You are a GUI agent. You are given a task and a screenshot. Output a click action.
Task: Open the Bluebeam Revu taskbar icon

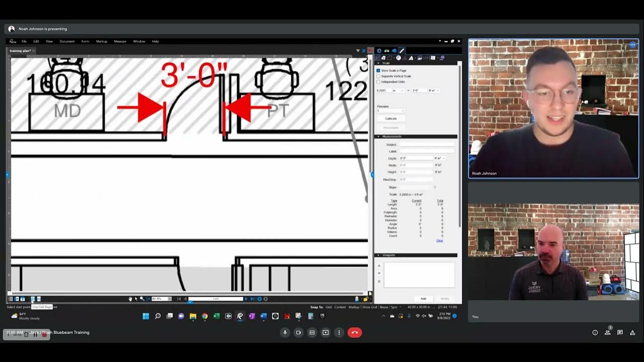pos(240,316)
